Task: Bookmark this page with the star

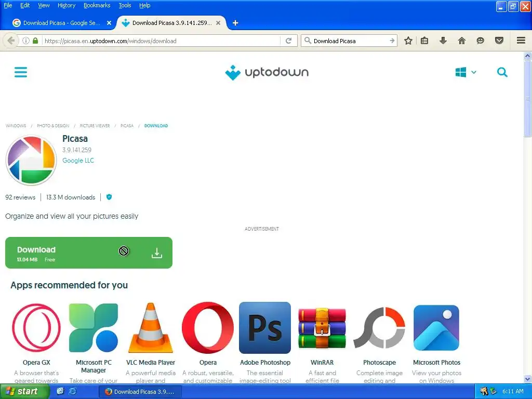Action: pyautogui.click(x=408, y=41)
